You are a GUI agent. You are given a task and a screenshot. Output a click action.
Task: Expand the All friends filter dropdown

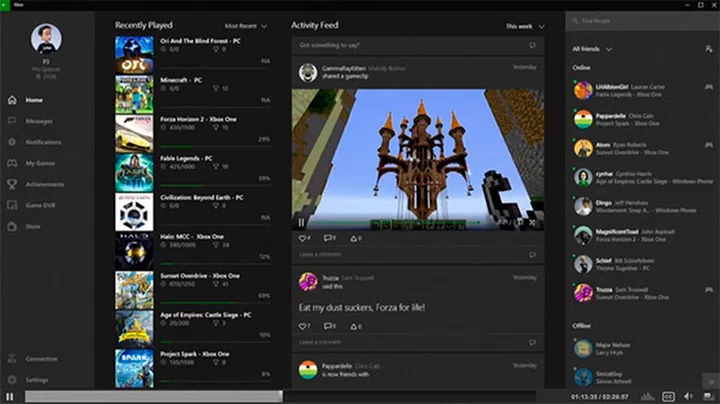point(593,49)
